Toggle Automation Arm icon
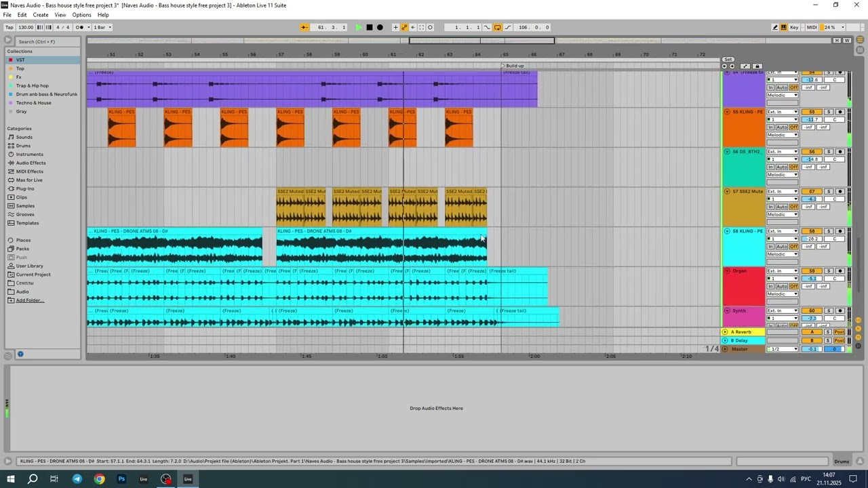The image size is (868, 488). (x=404, y=27)
